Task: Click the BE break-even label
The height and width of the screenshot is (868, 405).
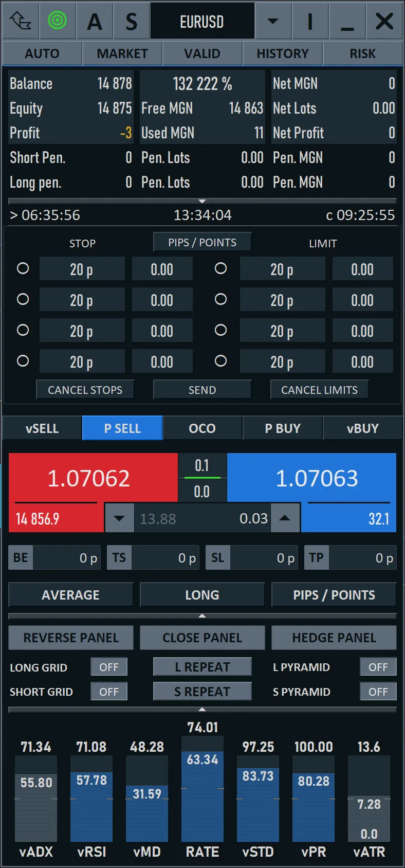Action: 21,557
